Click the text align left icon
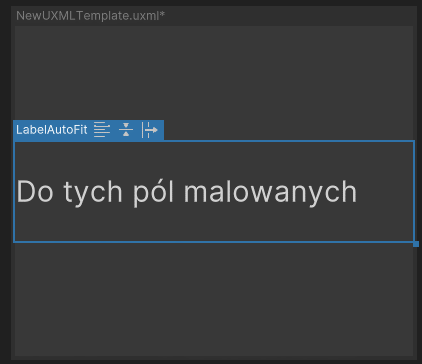The height and width of the screenshot is (364, 422). 102,130
